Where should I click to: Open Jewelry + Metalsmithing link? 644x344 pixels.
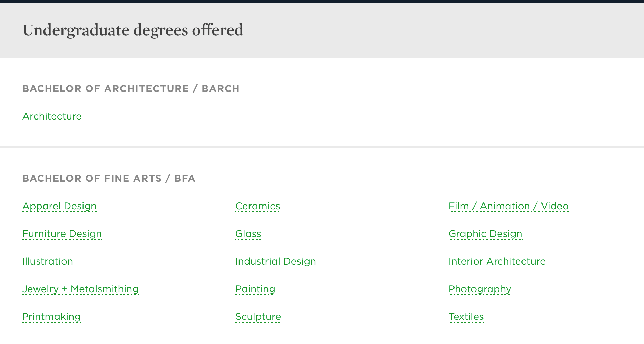point(80,289)
